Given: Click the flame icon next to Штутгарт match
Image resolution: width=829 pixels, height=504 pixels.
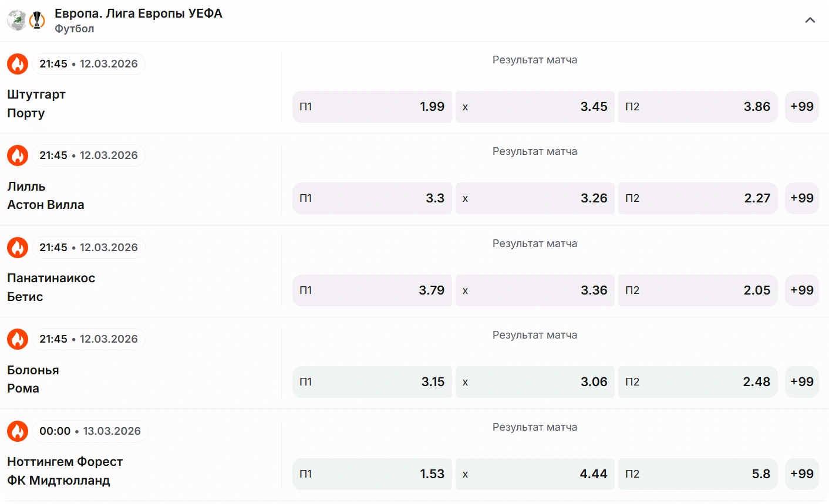Looking at the screenshot, I should 18,64.
